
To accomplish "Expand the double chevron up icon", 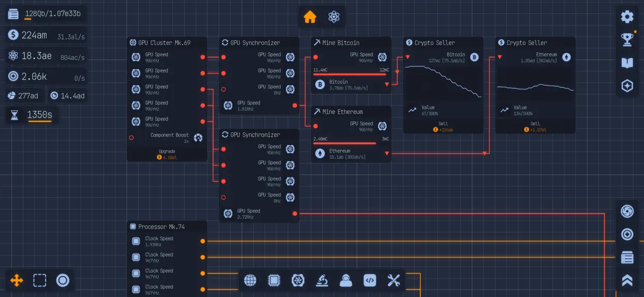I will pyautogui.click(x=627, y=280).
